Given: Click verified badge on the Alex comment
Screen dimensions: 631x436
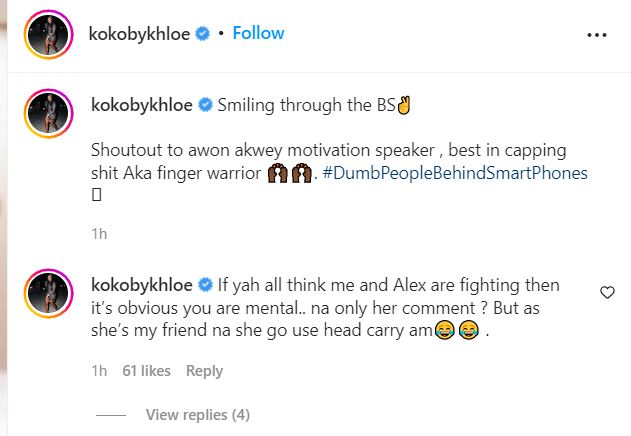Looking at the screenshot, I should click(x=206, y=285).
